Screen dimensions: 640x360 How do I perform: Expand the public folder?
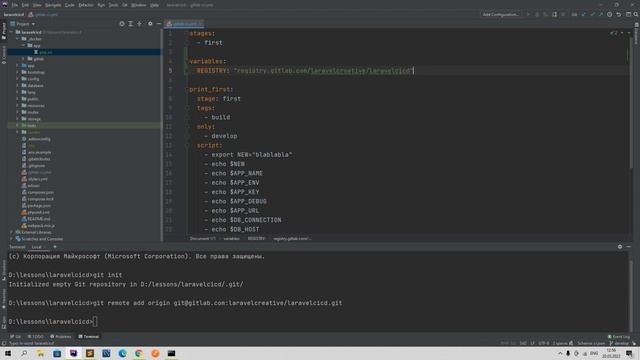(18, 99)
